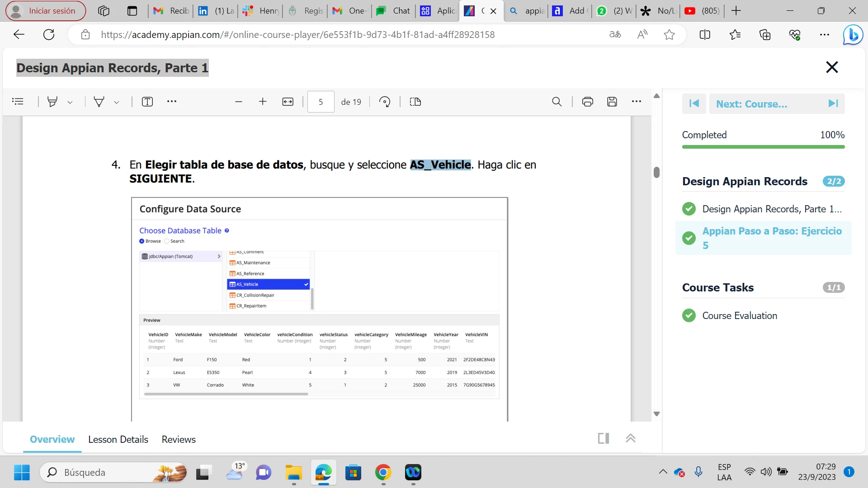Expand draw tool options arrow
Screen dimensions: 868x488
[x=117, y=102]
